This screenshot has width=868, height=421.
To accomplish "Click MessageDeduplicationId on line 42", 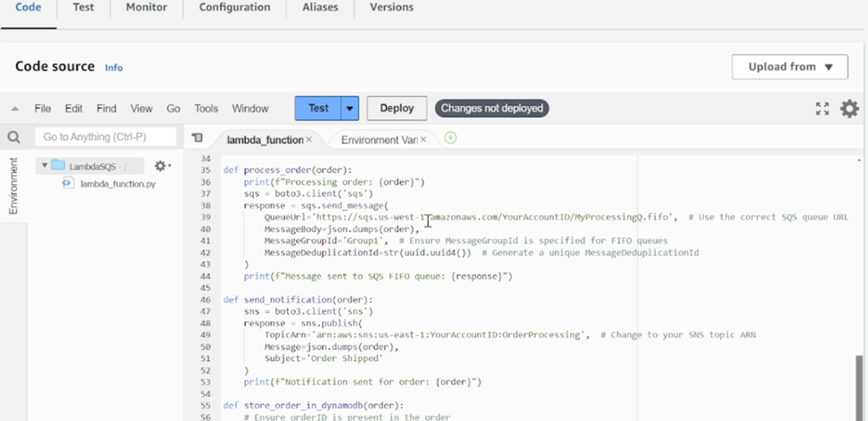I will 323,252.
